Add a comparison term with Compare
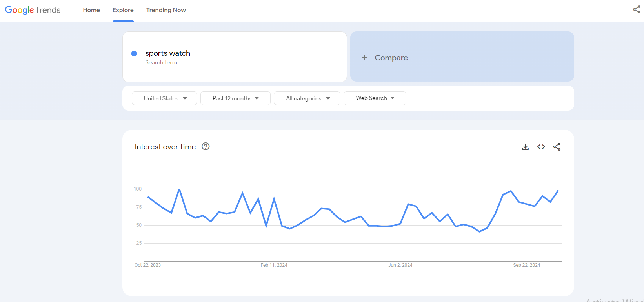The width and height of the screenshot is (644, 302). 462,57
